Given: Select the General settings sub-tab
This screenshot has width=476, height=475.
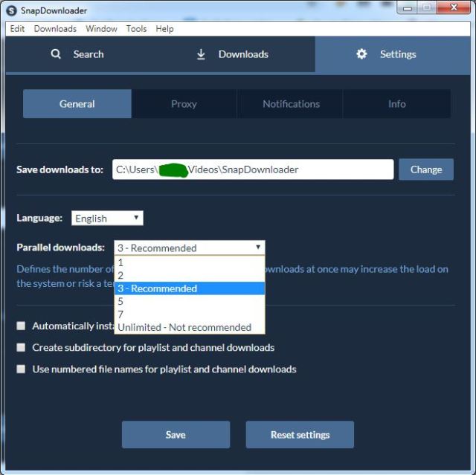Looking at the screenshot, I should pyautogui.click(x=77, y=104).
